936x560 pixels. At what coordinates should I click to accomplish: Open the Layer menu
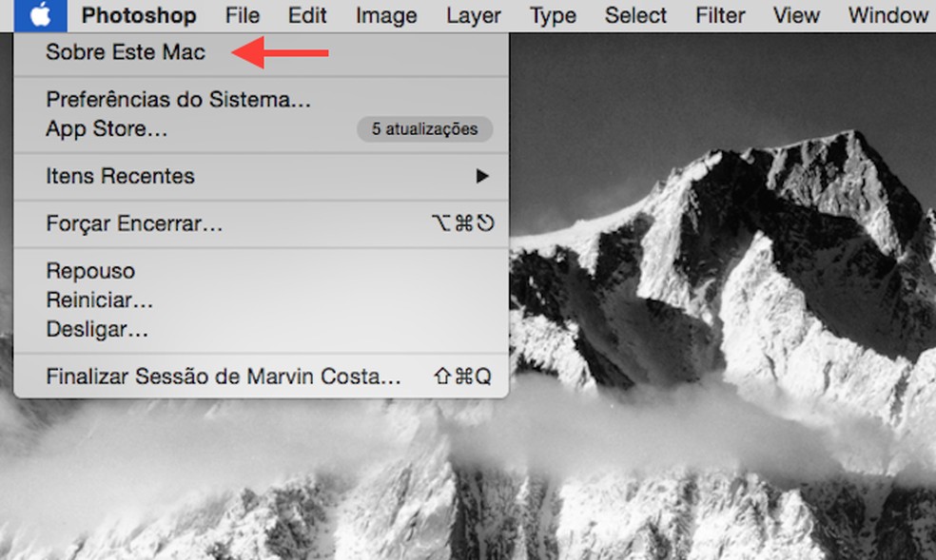473,14
